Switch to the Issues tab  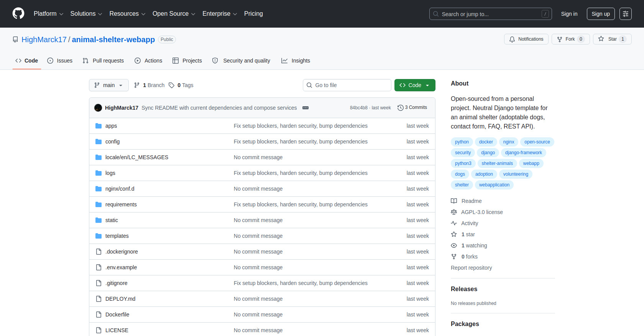tap(60, 61)
